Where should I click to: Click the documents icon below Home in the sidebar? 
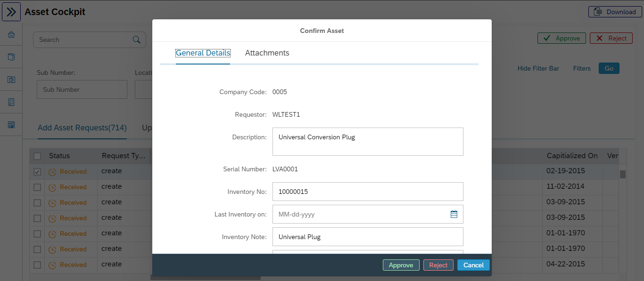click(x=11, y=57)
